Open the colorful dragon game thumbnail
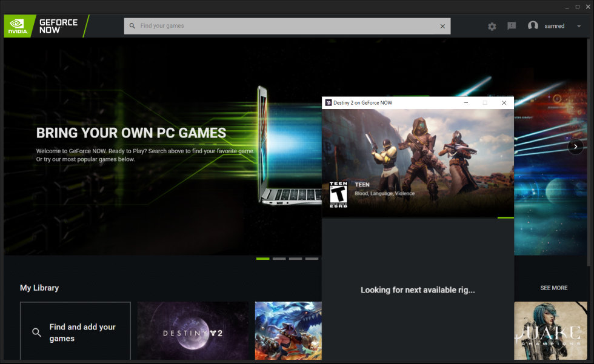The image size is (594, 364). 289,331
